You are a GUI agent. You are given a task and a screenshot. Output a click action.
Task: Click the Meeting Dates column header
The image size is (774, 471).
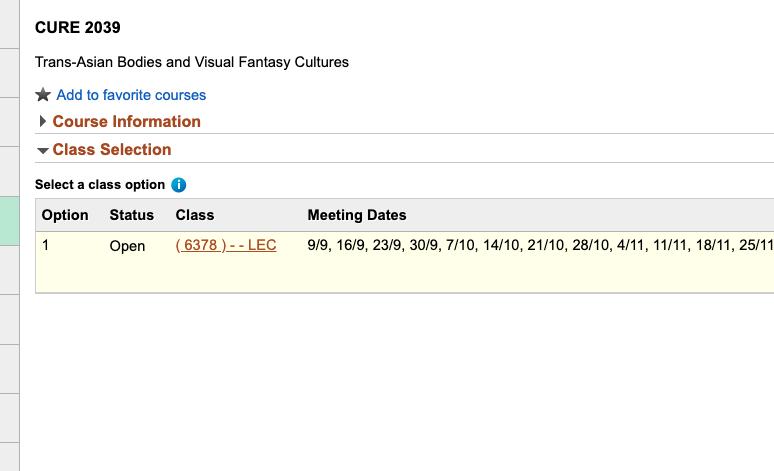point(357,215)
